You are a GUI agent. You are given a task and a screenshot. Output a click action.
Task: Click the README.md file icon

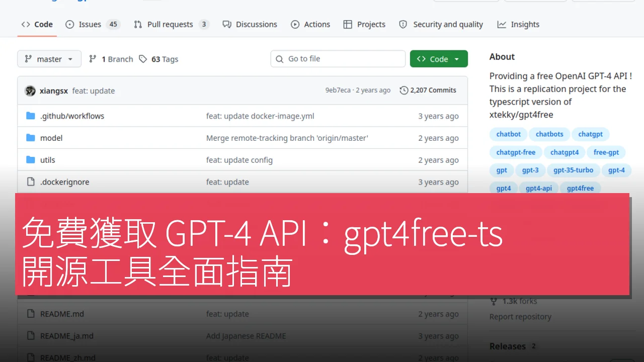tap(31, 314)
